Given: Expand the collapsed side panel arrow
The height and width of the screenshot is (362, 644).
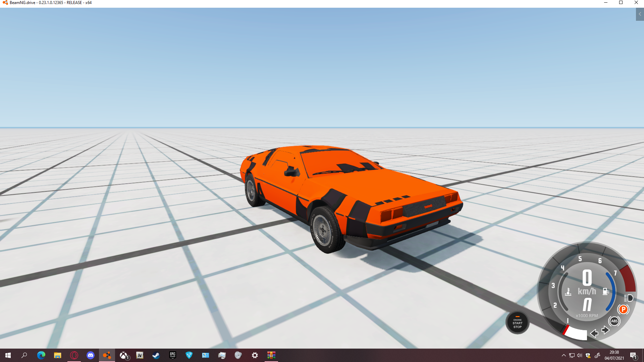Looking at the screenshot, I should 640,14.
